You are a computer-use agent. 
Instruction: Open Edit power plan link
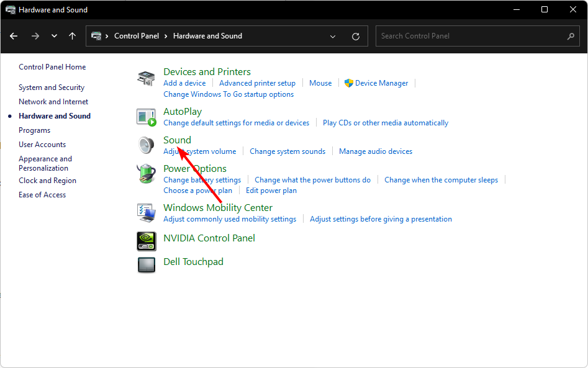coord(271,191)
